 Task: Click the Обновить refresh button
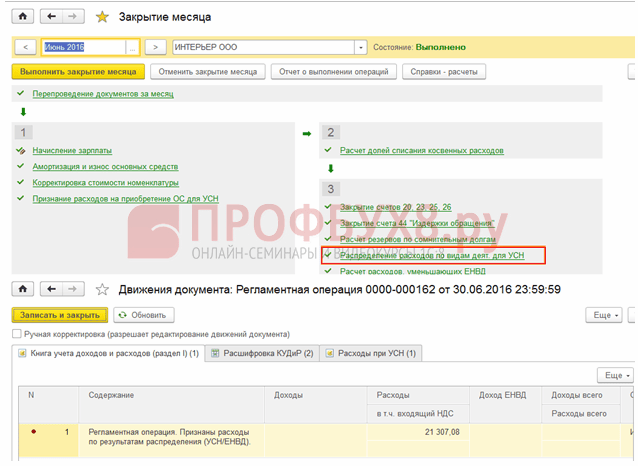(x=144, y=315)
